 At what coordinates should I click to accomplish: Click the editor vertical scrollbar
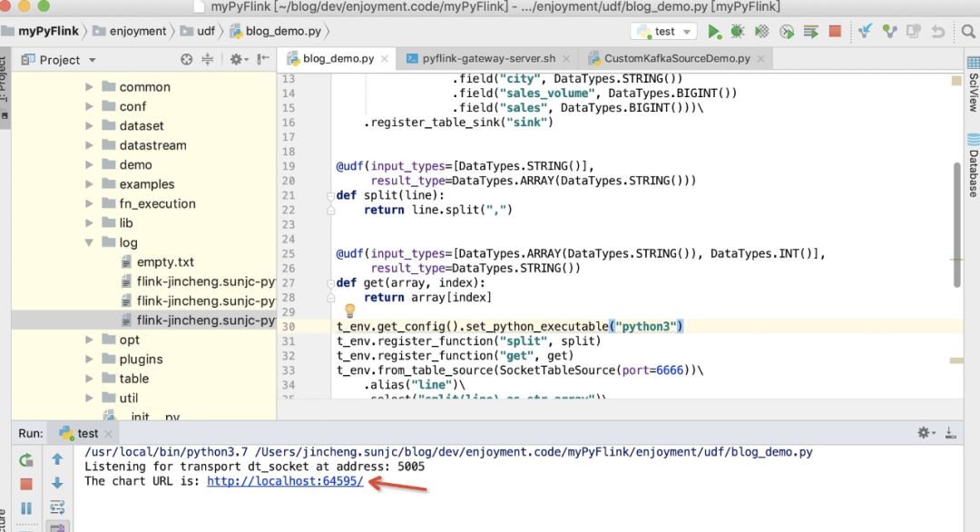[x=957, y=225]
